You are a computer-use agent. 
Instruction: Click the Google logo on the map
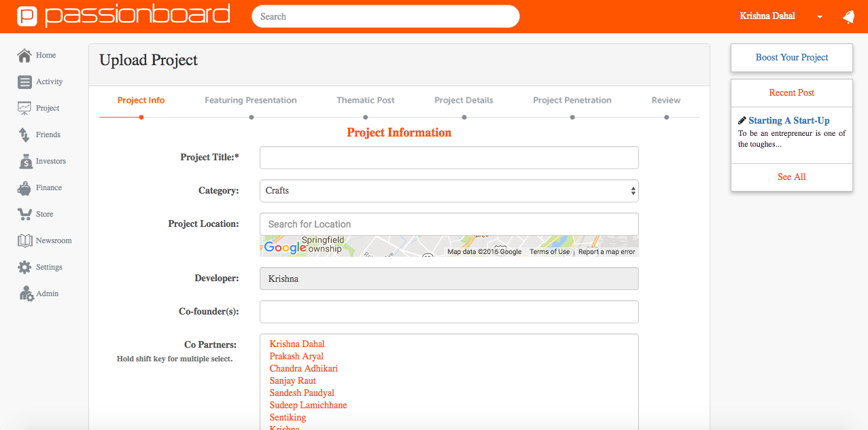tap(285, 247)
